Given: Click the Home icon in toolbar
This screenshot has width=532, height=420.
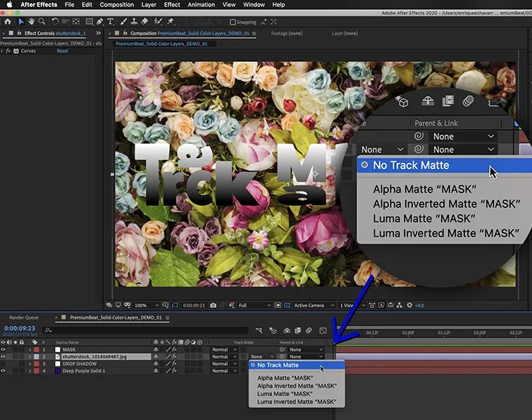Looking at the screenshot, I should (x=8, y=22).
